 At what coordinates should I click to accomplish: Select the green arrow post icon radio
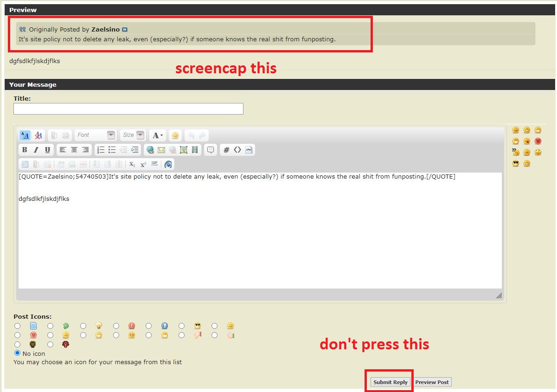[50, 326]
